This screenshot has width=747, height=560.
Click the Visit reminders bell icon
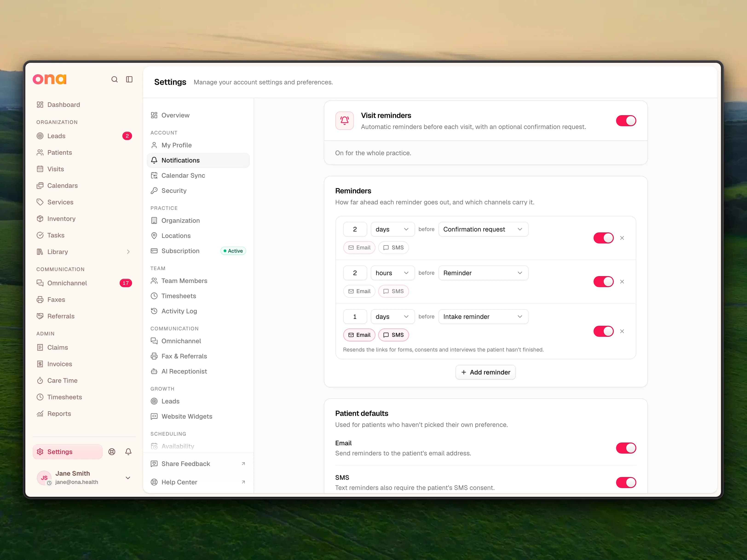click(344, 121)
